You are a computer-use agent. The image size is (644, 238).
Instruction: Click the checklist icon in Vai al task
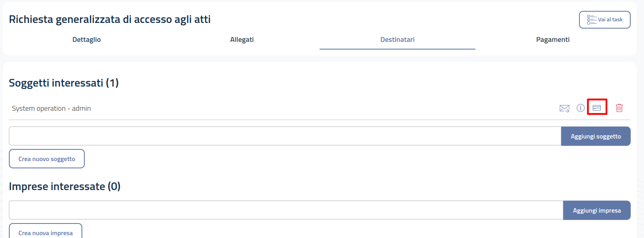click(592, 20)
